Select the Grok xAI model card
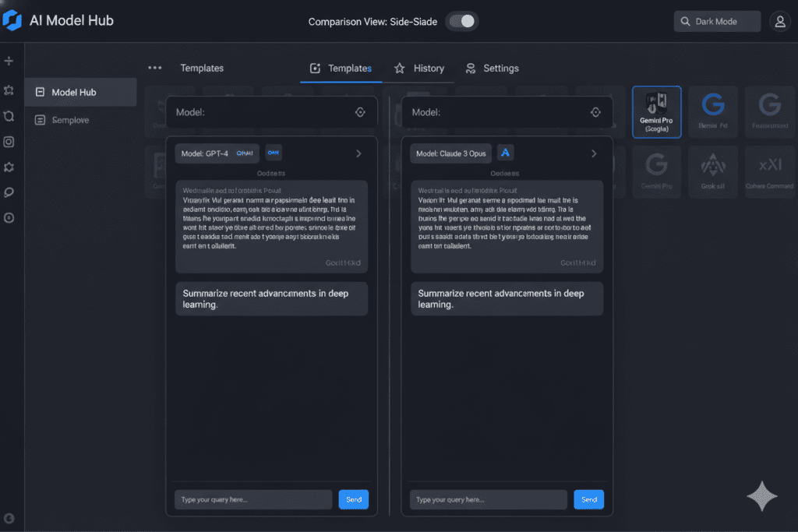The width and height of the screenshot is (798, 532). pyautogui.click(x=713, y=171)
